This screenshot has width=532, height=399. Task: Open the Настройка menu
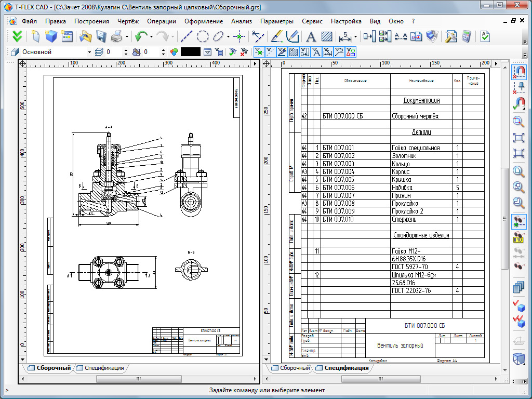(346, 21)
